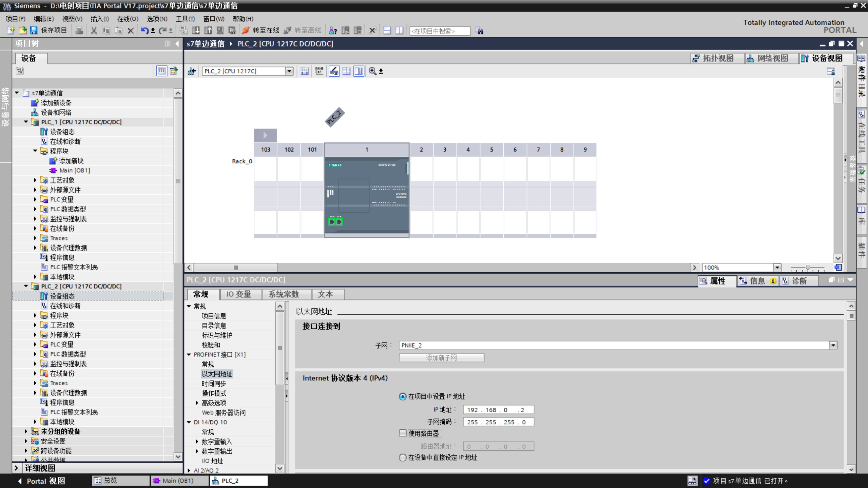Select set IP address directly at device
Viewport: 868px width, 488px height.
click(403, 457)
